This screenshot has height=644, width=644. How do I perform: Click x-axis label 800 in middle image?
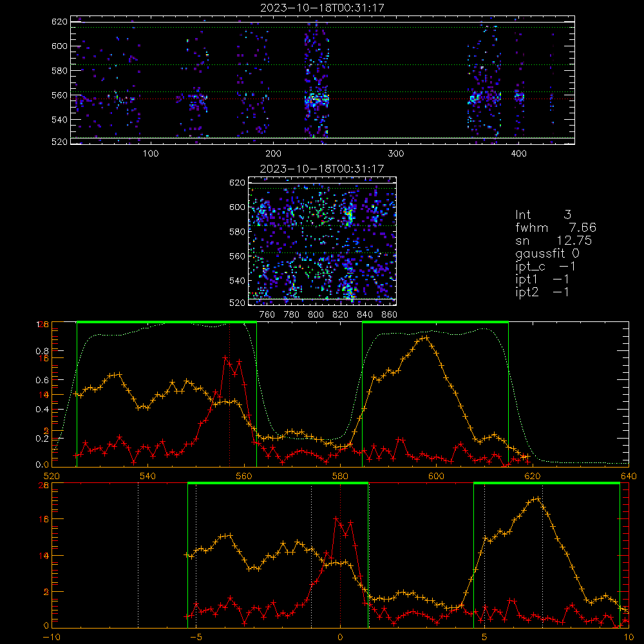(316, 315)
